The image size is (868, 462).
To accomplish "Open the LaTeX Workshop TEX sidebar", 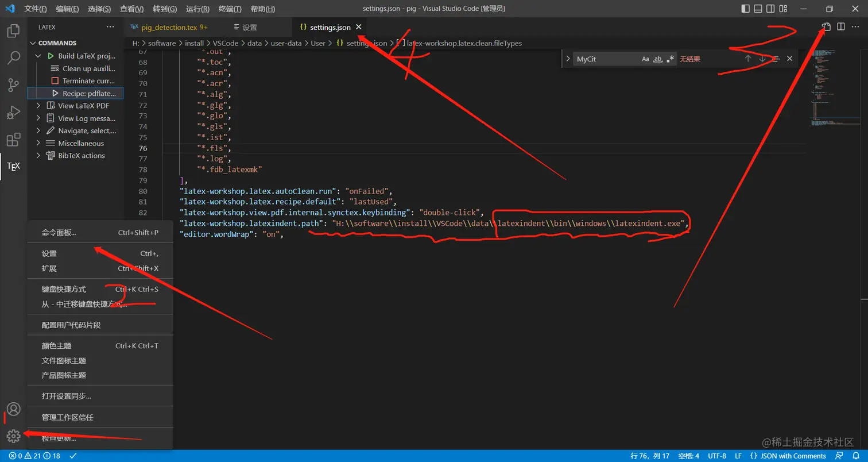I will [x=13, y=167].
